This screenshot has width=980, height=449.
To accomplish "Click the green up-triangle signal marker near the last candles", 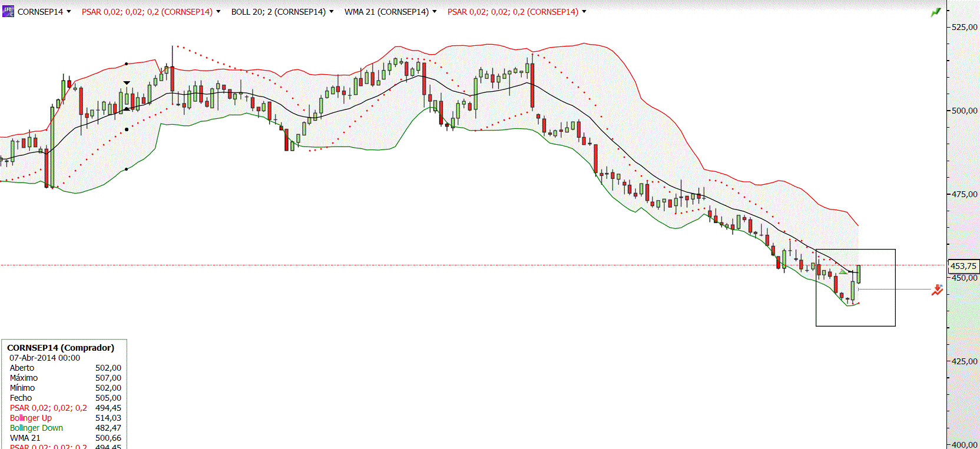I will point(843,272).
